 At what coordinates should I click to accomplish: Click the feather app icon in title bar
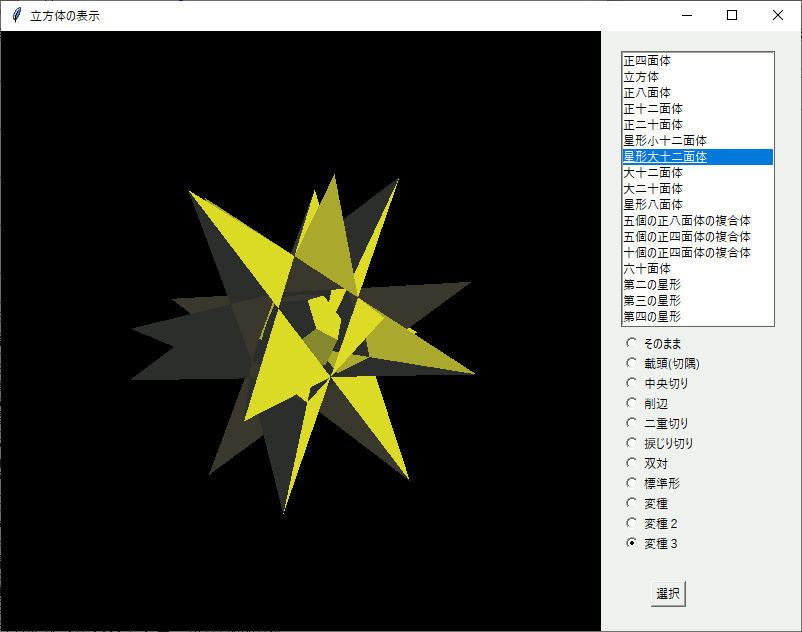[x=16, y=15]
